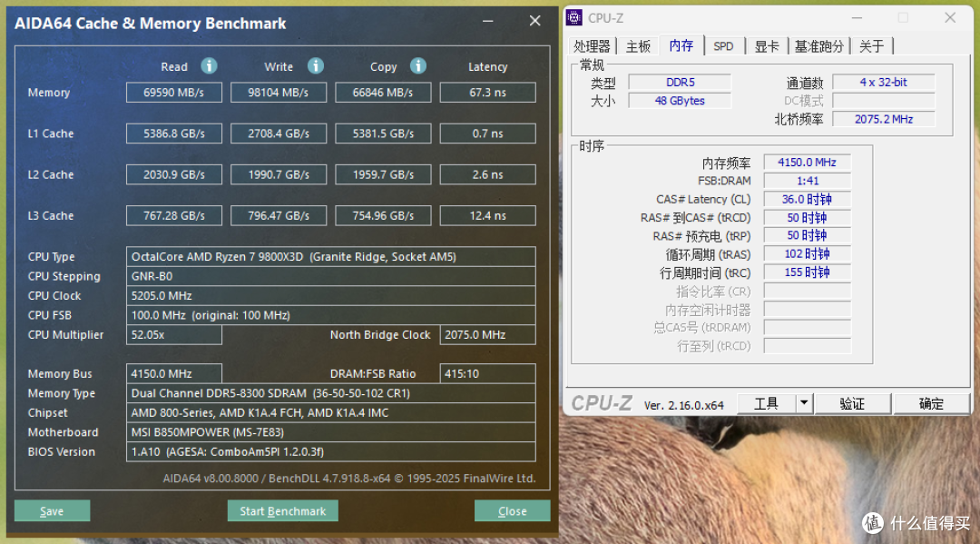The height and width of the screenshot is (544, 980).
Task: Click 确定 to confirm in CPU-Z
Action: [x=931, y=402]
